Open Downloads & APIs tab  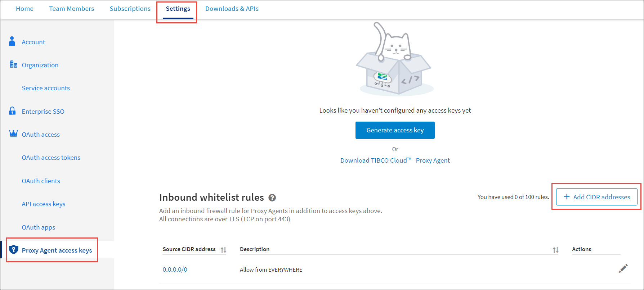coord(232,9)
